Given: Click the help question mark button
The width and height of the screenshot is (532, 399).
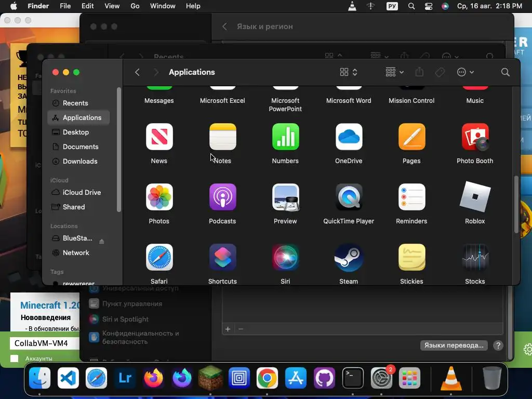Looking at the screenshot, I should coord(498,345).
